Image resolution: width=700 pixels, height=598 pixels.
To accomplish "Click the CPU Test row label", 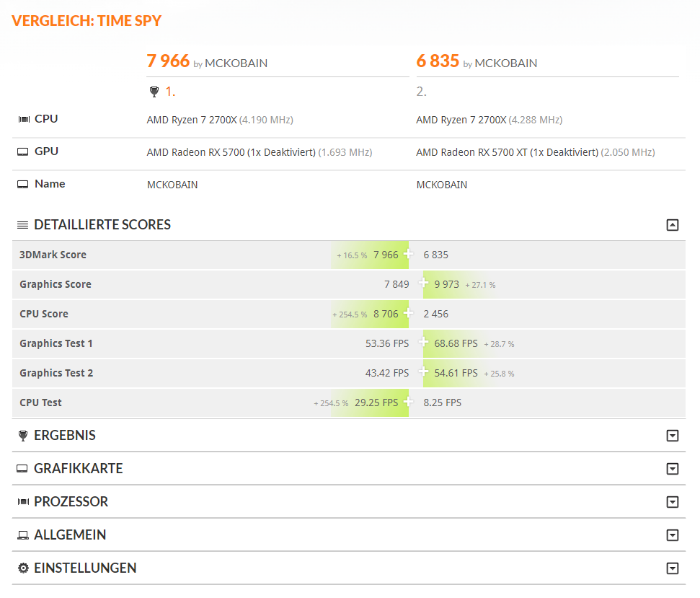I will (40, 403).
